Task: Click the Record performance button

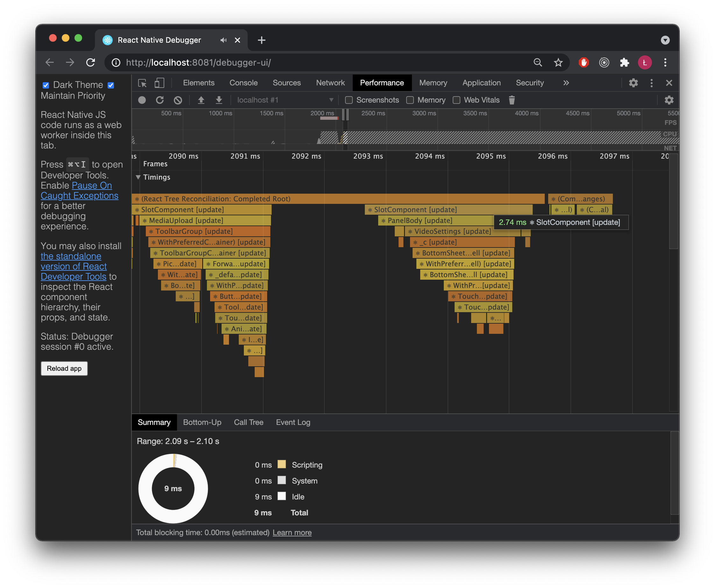Action: point(142,100)
